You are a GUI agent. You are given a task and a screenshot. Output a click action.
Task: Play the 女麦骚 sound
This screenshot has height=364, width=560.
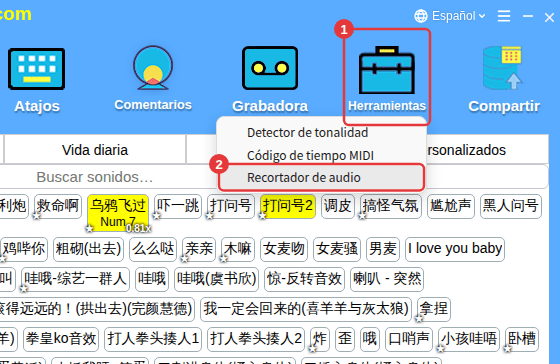[x=337, y=249]
